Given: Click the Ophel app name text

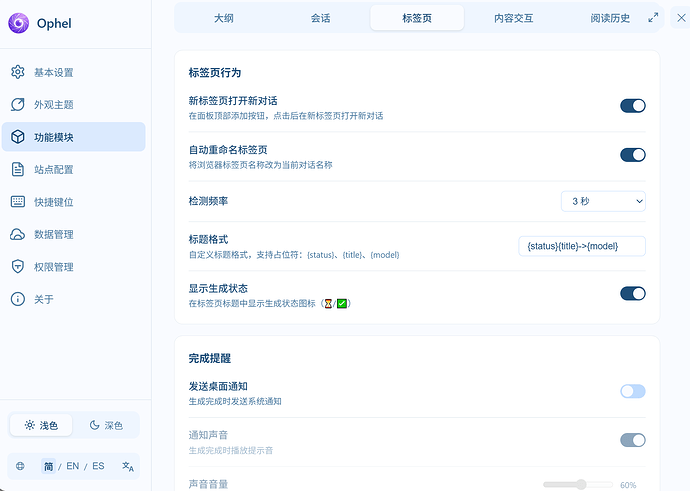Looking at the screenshot, I should click(54, 23).
